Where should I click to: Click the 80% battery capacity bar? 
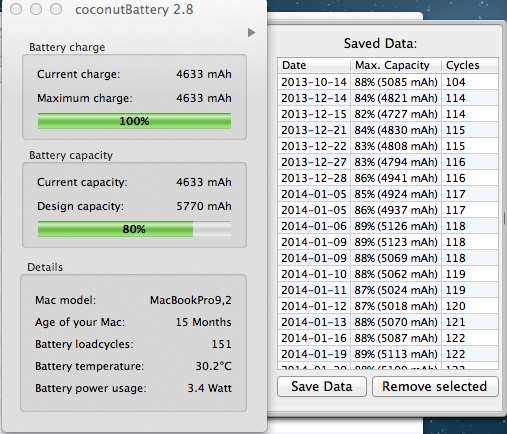pos(134,229)
